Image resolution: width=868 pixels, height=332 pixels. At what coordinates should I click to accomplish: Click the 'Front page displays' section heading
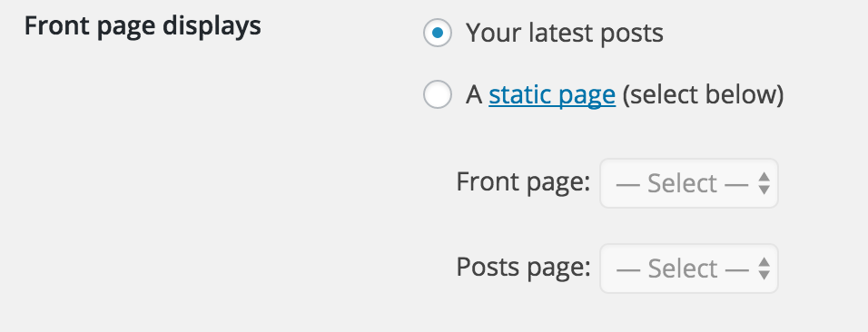[143, 26]
